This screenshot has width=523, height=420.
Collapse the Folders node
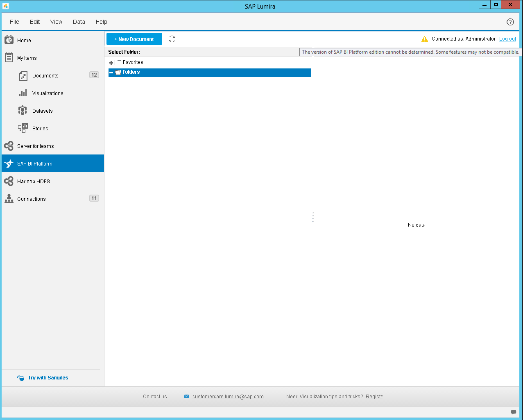coord(111,73)
